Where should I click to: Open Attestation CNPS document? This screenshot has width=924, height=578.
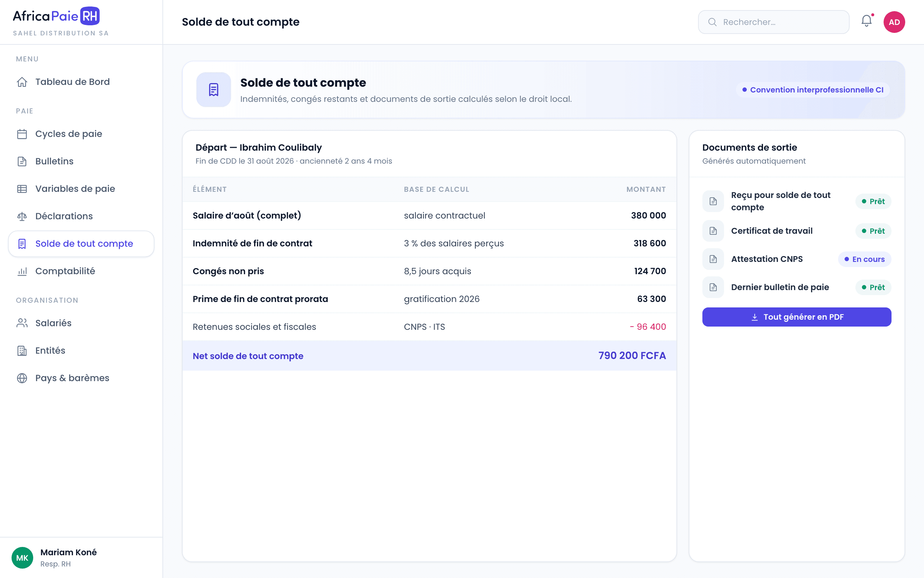[797, 259]
